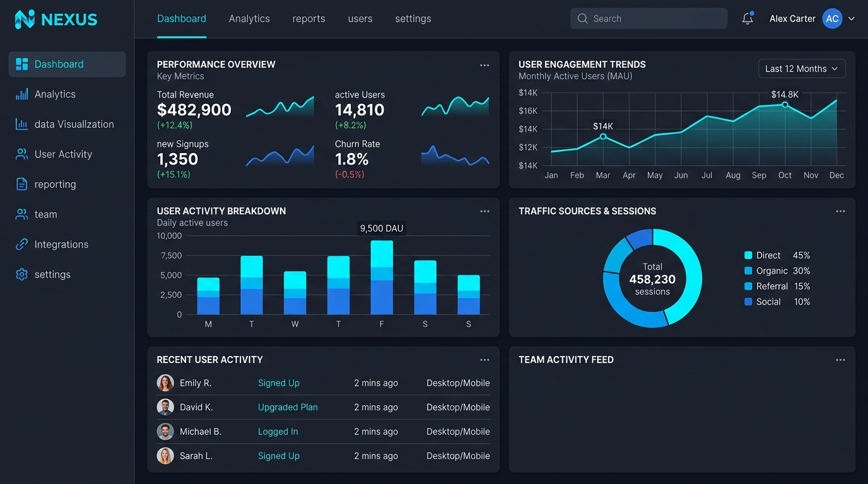The height and width of the screenshot is (484, 868).
Task: Click the Organic legend color swatch
Action: [x=748, y=271]
